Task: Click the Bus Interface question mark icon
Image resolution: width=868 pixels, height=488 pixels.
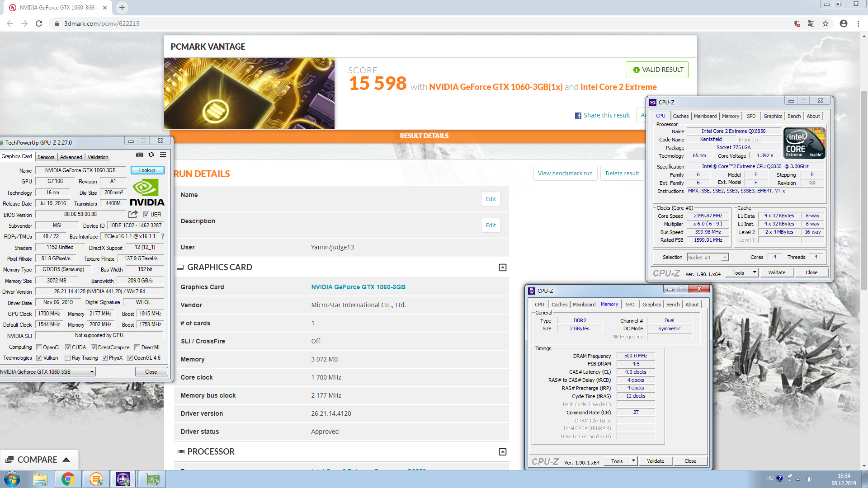Action: coord(163,236)
